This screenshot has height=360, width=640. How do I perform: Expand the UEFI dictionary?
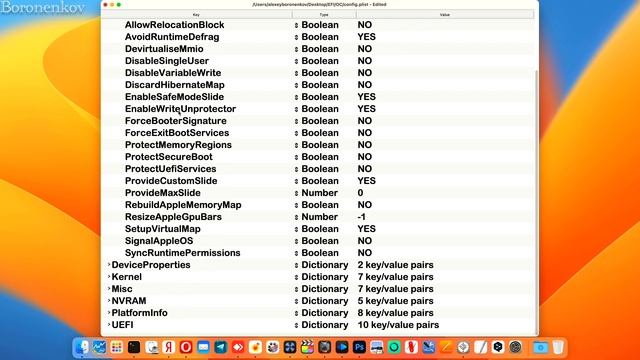tap(109, 325)
